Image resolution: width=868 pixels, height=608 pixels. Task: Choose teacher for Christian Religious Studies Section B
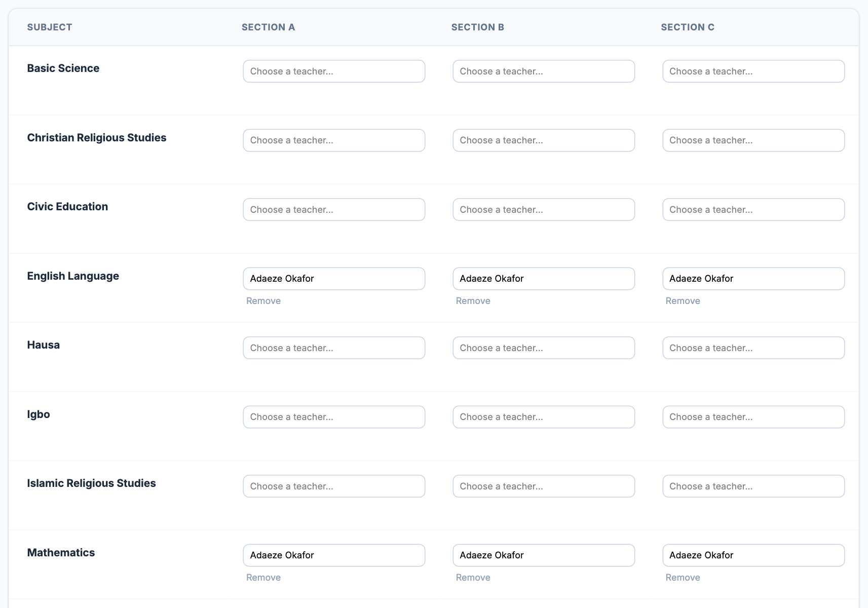(544, 140)
